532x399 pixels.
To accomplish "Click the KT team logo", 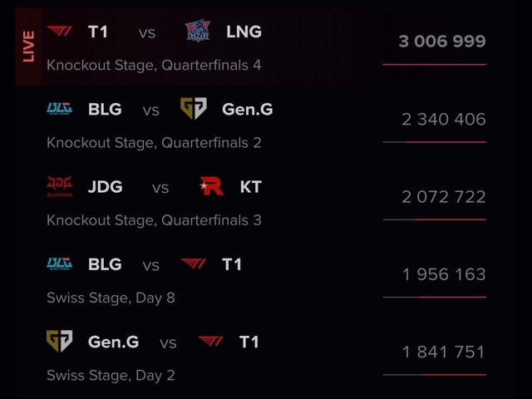I will tap(212, 187).
